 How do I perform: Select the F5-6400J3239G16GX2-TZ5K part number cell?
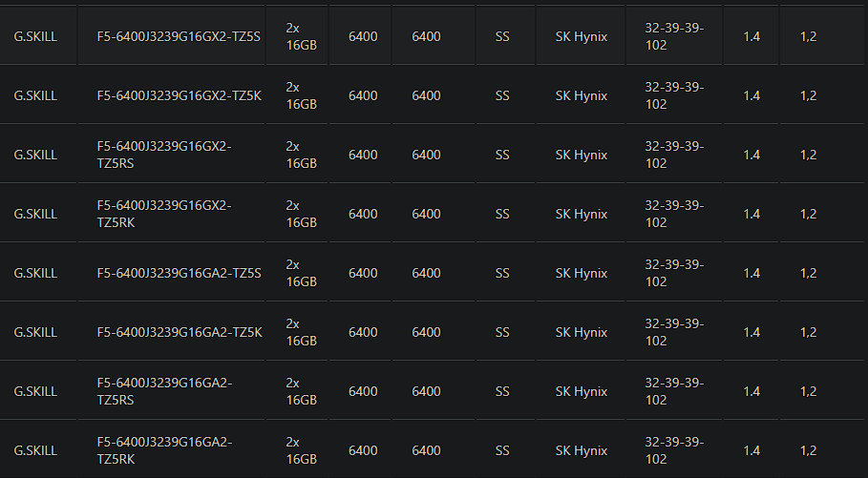tap(179, 95)
